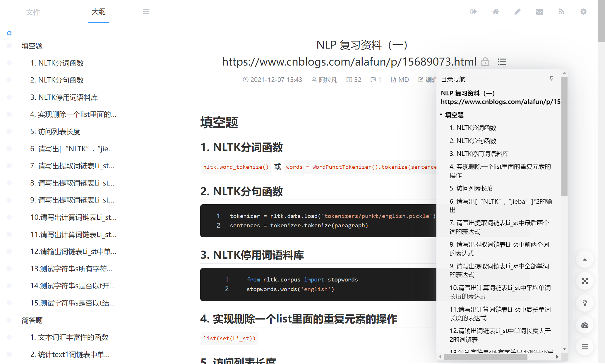Enter fullscreen via the expand arrows button
This screenshot has width=605, height=364.
tap(585, 281)
